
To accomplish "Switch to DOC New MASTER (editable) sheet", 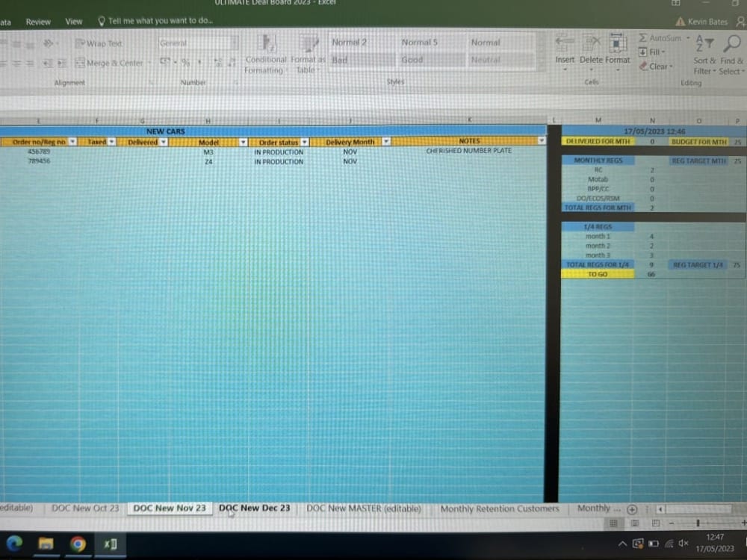I will (x=364, y=508).
